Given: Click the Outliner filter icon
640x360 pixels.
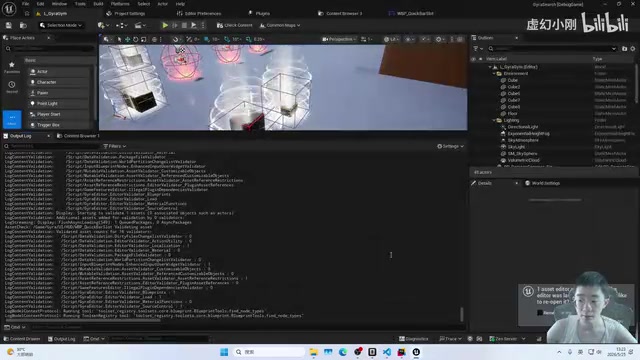Looking at the screenshot, I should [x=478, y=49].
